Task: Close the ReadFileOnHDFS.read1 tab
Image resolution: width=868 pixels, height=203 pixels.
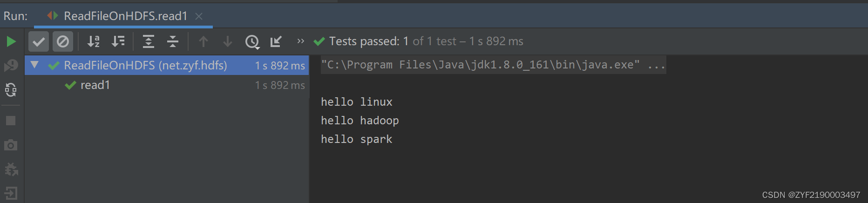Action: [199, 16]
